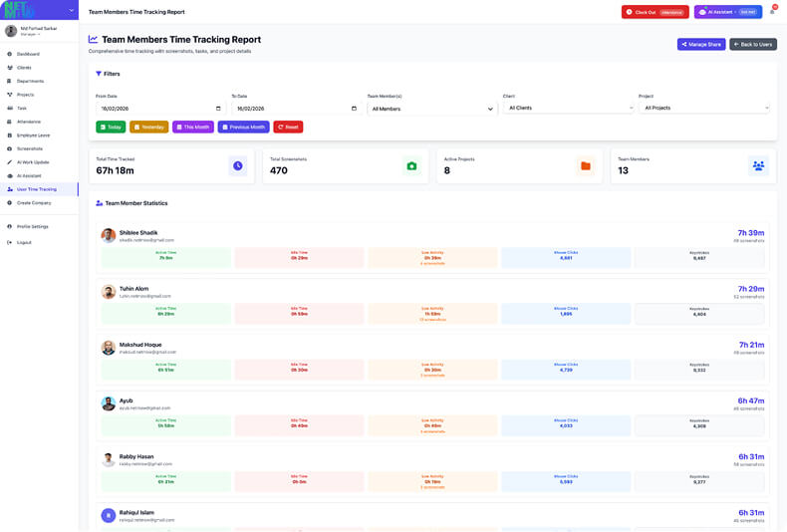Click the camera icon on Total Screenshots card

point(411,165)
